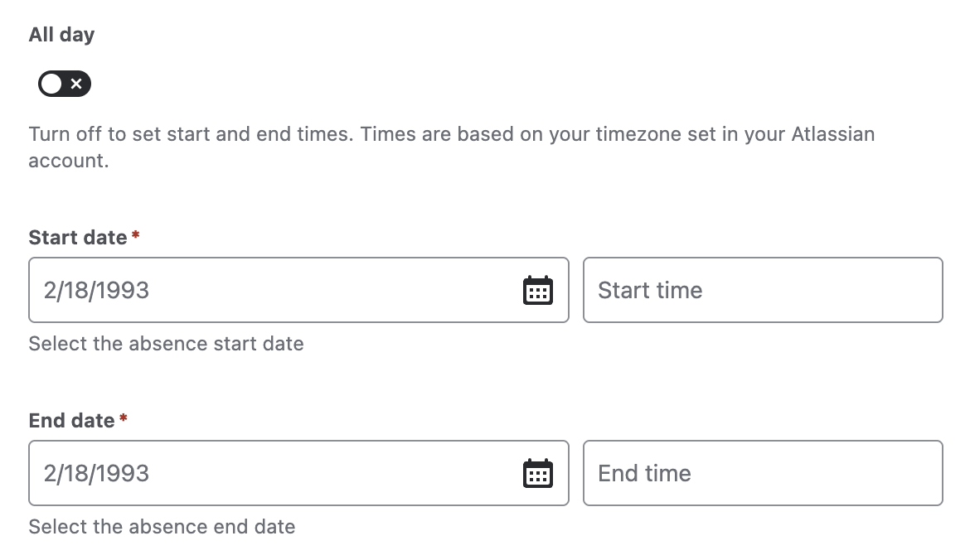Image resolution: width=970 pixels, height=560 pixels.
Task: Click the 'Select the absence start date' hint
Action: pos(167,344)
